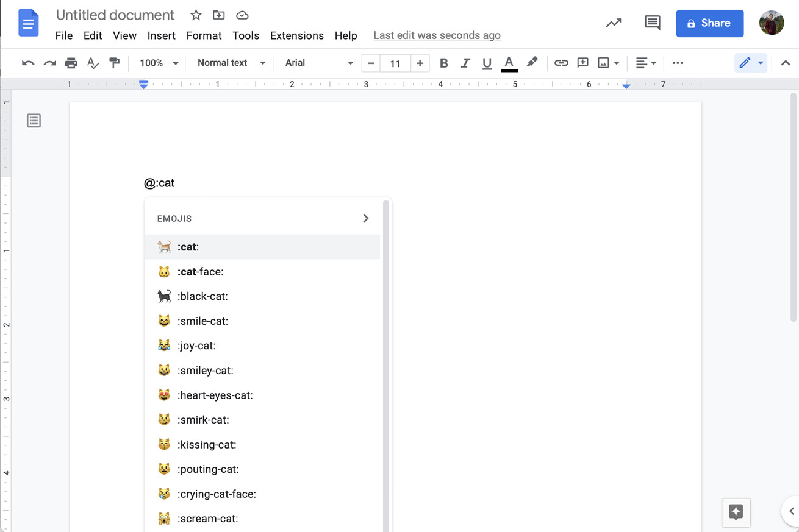Open insert image dropdown arrow

(x=617, y=63)
